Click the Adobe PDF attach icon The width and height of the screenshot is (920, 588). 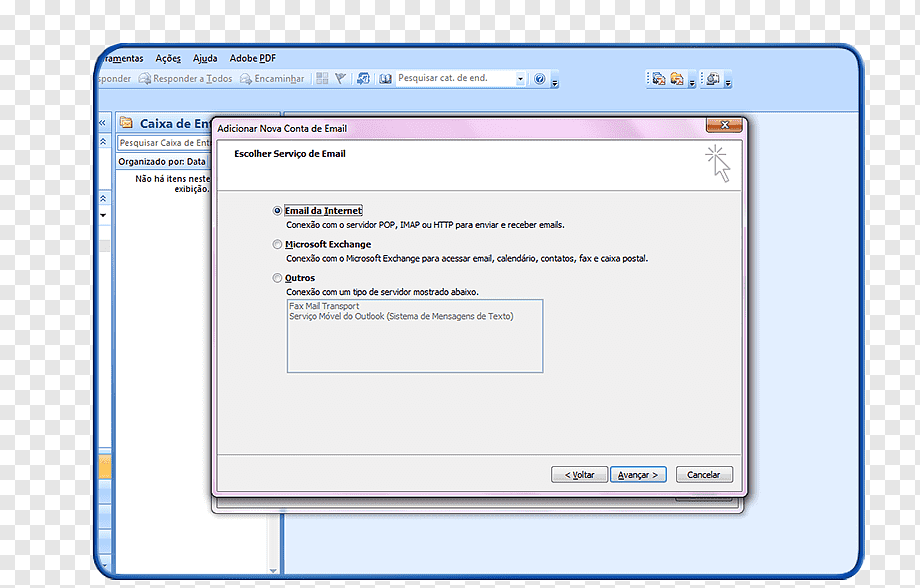(x=713, y=79)
